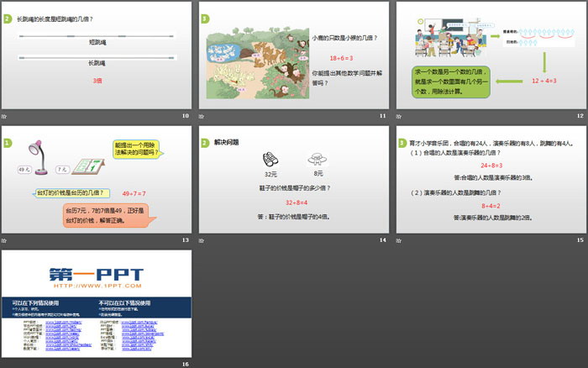Viewport: 588px width, 368px height.
Task: Click the slide number 12 label
Action: pyautogui.click(x=580, y=115)
